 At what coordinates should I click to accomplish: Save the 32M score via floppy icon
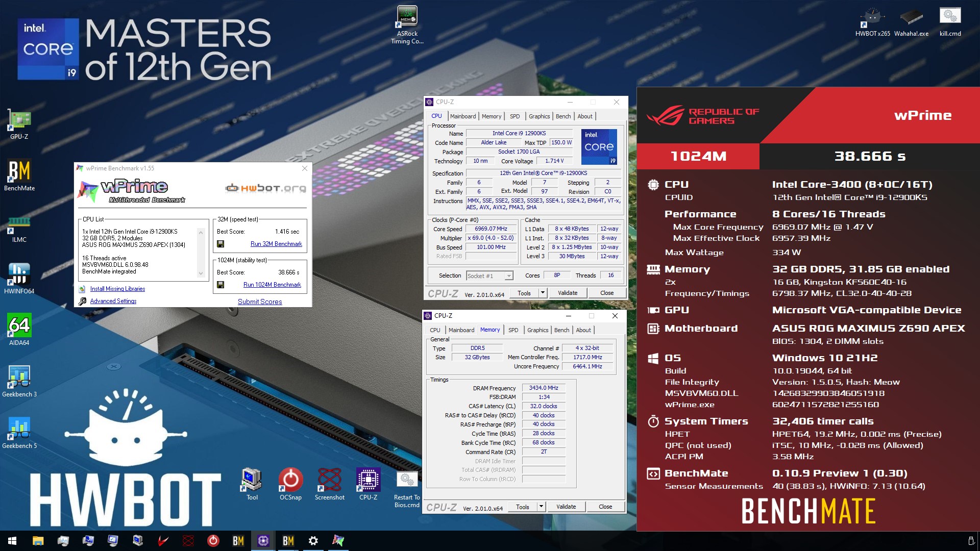[220, 244]
